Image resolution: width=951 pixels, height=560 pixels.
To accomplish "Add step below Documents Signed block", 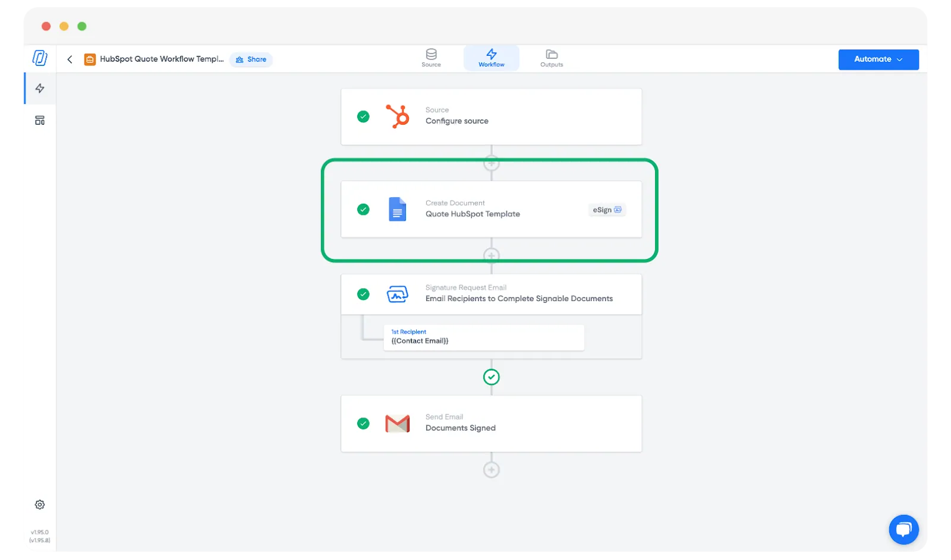I will (491, 470).
